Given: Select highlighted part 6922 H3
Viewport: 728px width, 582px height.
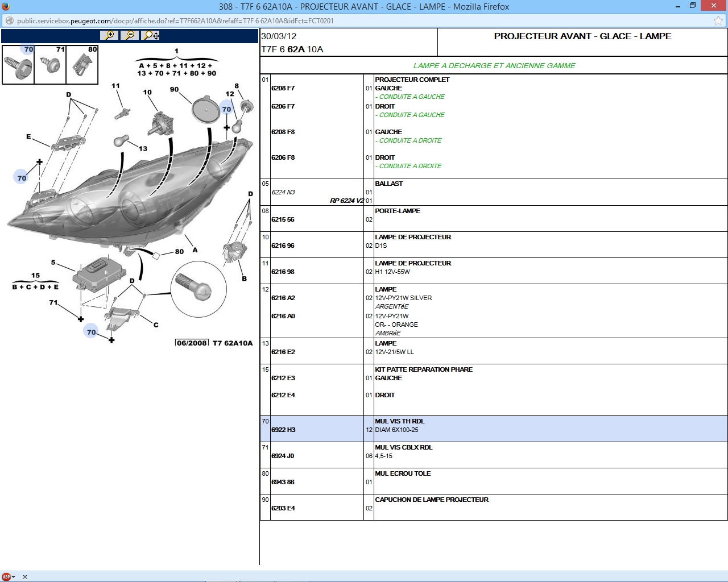Looking at the screenshot, I should [283, 430].
